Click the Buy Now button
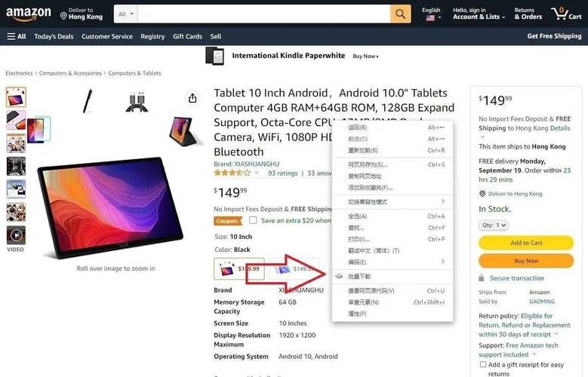 [526, 261]
